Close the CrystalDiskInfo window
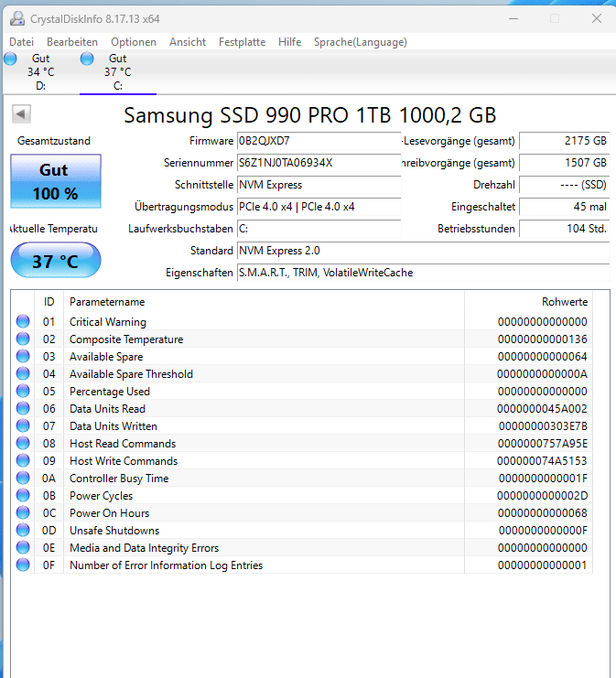This screenshot has width=616, height=678. (x=597, y=18)
